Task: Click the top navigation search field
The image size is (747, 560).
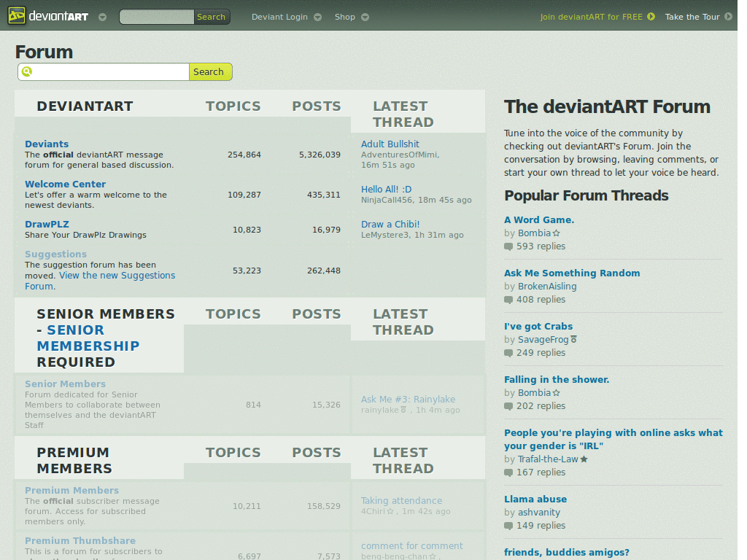Action: (157, 17)
